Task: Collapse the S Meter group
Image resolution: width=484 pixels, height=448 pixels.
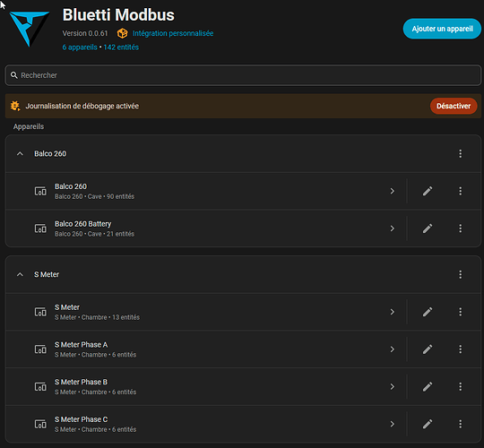Action: pos(20,274)
